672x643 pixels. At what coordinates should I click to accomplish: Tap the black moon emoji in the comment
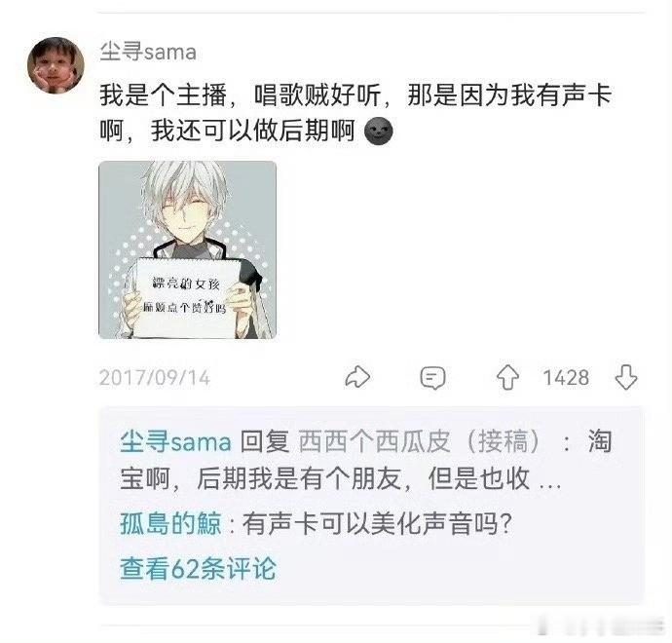(378, 131)
